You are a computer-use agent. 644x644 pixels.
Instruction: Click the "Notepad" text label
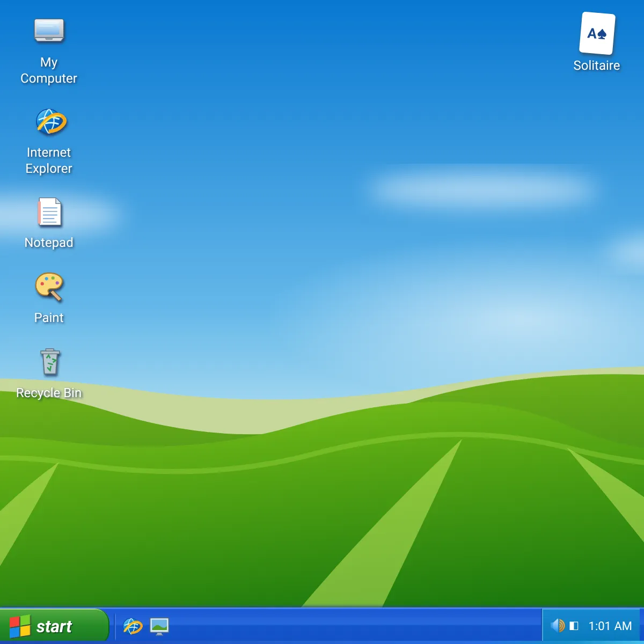coord(49,243)
